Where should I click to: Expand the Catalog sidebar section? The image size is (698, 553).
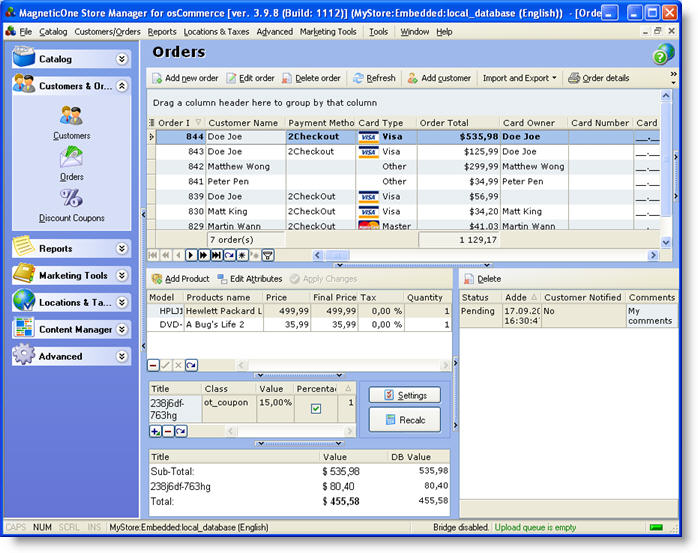[x=122, y=59]
